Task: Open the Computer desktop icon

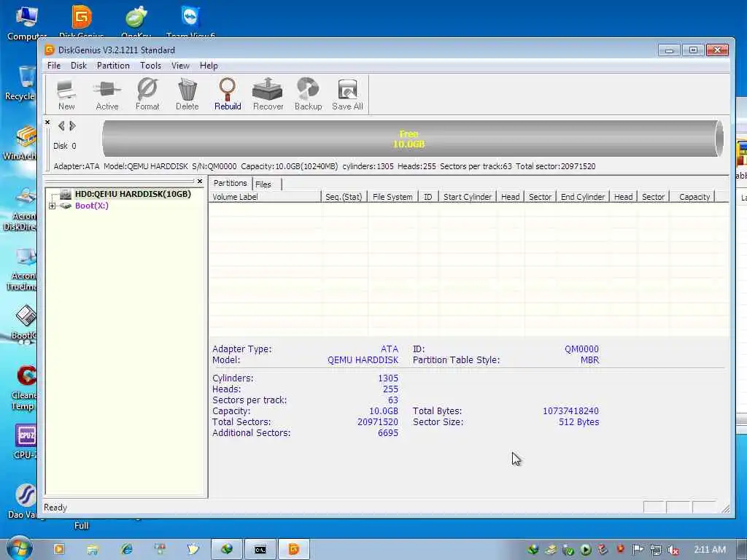Action: [x=27, y=17]
